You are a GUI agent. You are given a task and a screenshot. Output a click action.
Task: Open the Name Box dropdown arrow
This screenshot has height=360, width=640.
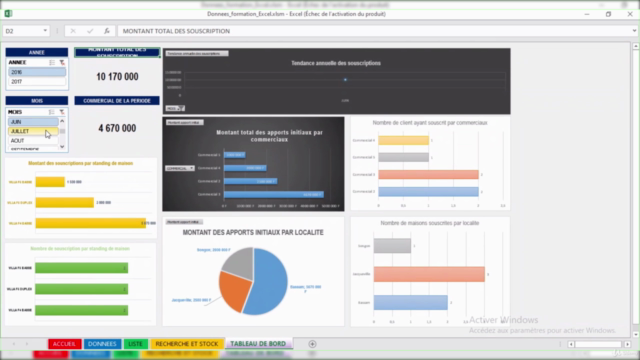pyautogui.click(x=45, y=31)
